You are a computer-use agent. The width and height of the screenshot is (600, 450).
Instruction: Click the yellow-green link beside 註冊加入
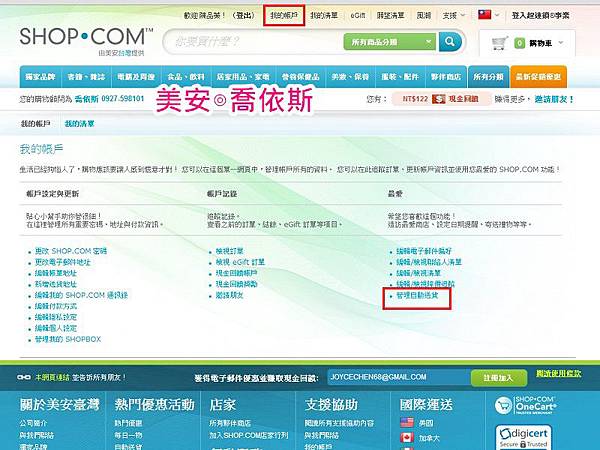point(559,373)
